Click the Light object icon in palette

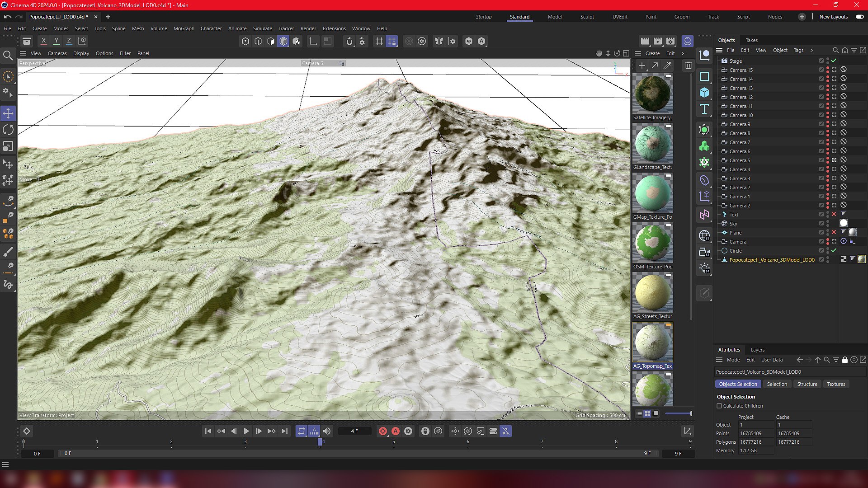click(x=704, y=268)
